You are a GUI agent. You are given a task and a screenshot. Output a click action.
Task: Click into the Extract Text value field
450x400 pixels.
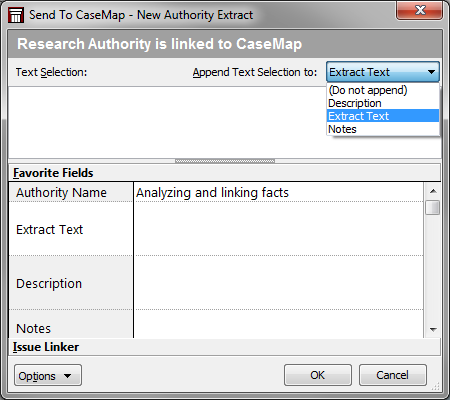(279, 229)
